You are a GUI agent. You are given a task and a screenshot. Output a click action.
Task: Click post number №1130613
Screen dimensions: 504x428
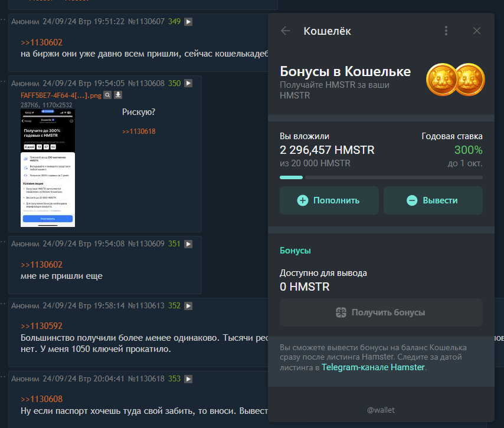[146, 305]
